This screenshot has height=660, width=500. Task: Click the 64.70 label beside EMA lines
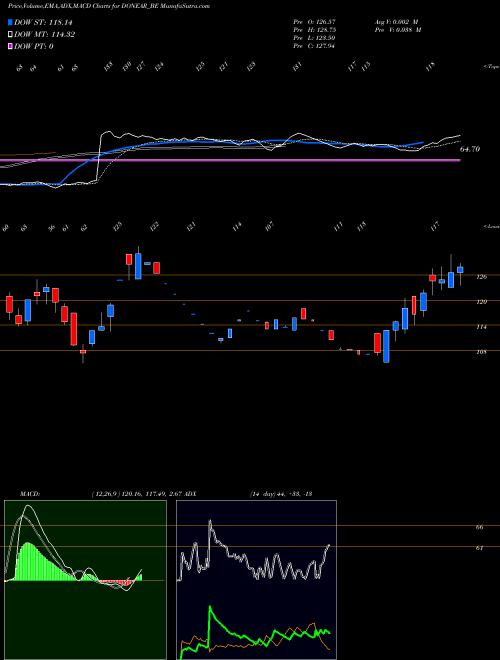tap(470, 149)
